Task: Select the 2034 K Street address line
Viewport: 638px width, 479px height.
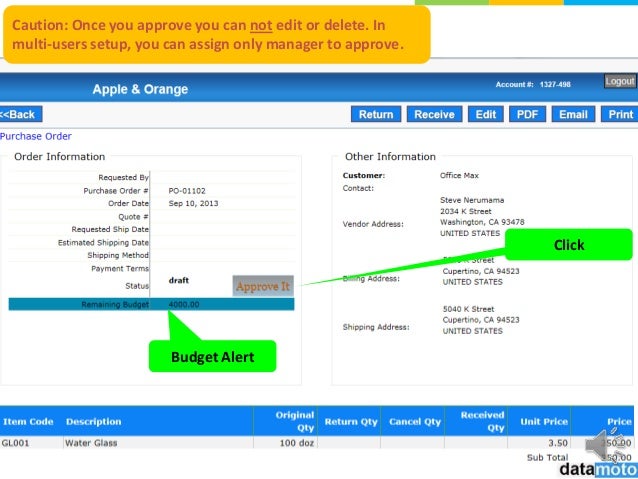Action: (465, 211)
